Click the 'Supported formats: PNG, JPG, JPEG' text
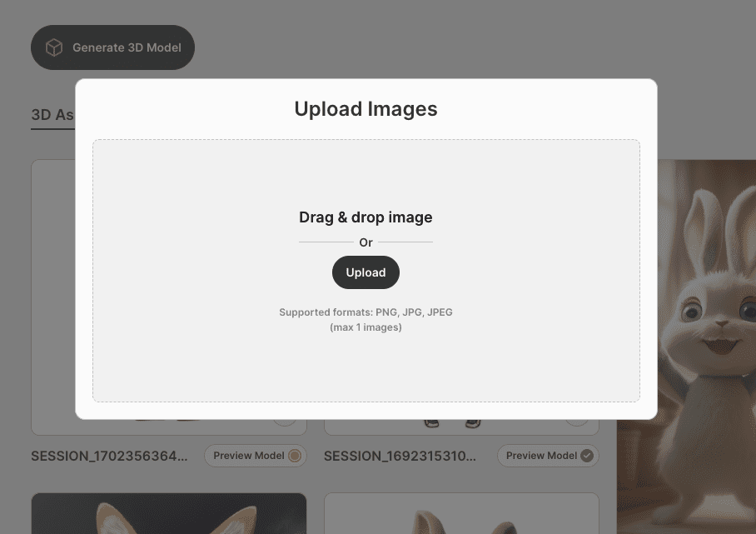The image size is (756, 534). click(366, 312)
